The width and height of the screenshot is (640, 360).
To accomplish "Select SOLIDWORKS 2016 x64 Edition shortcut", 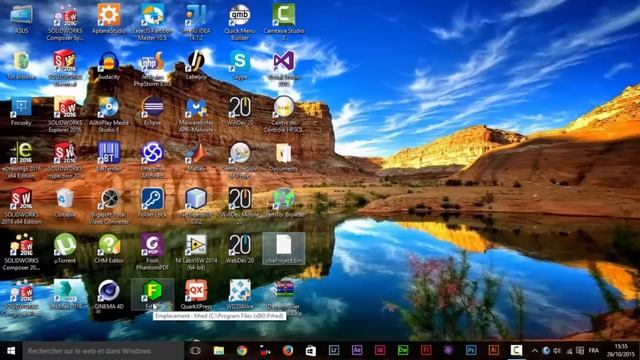I will coord(21,206).
